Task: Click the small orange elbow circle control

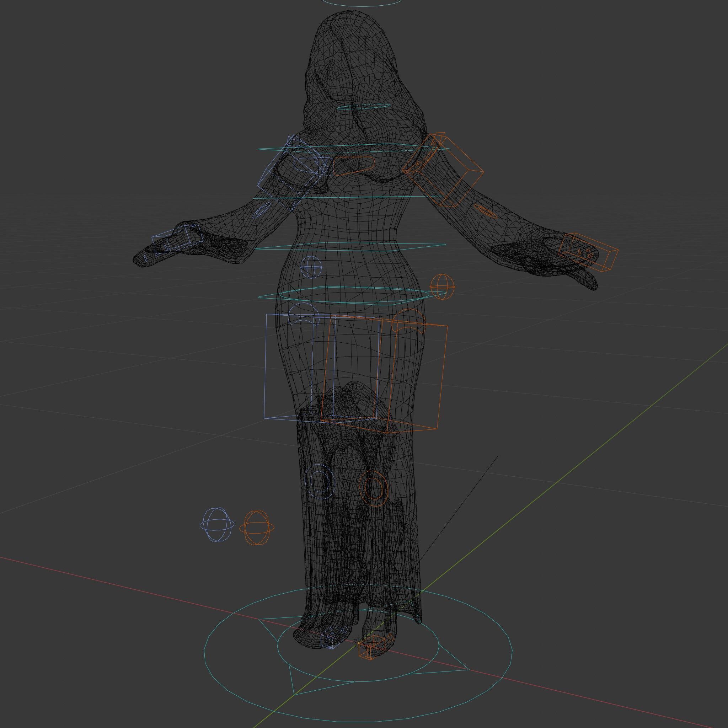Action: 486,212
